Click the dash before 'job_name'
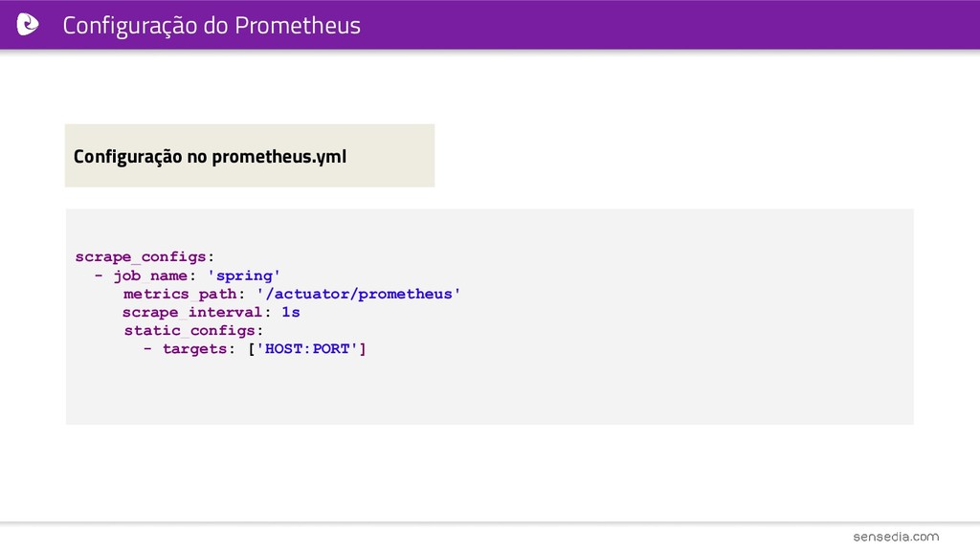The height and width of the screenshot is (551, 980). point(99,275)
